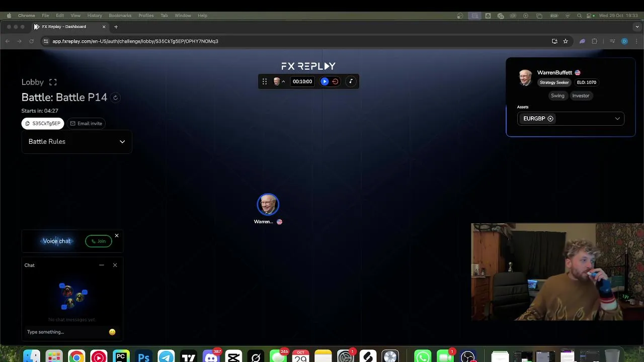Open TradingView from the dock

[189, 356]
